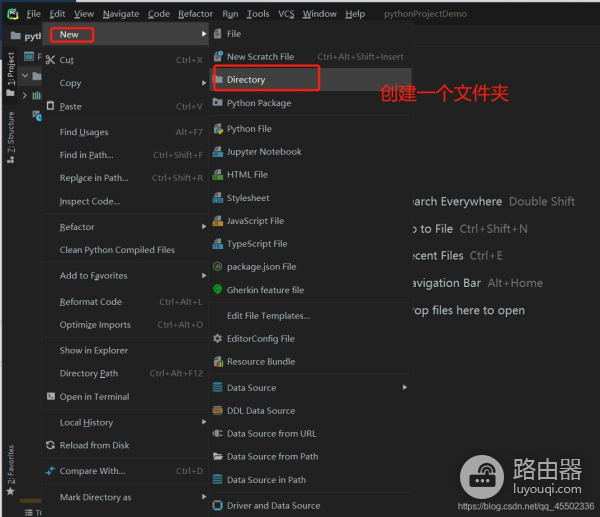Expand the Local History submenu arrow
The height and width of the screenshot is (517, 600).
204,422
